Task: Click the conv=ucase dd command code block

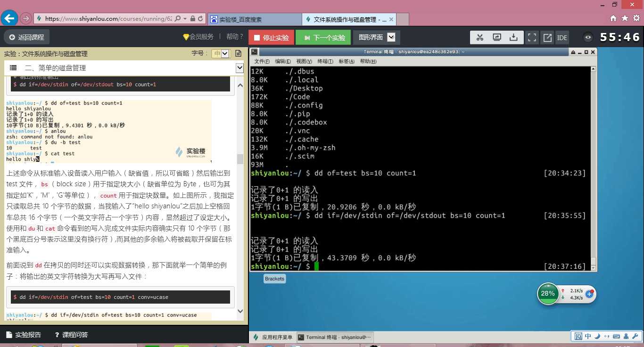Action: tap(120, 297)
